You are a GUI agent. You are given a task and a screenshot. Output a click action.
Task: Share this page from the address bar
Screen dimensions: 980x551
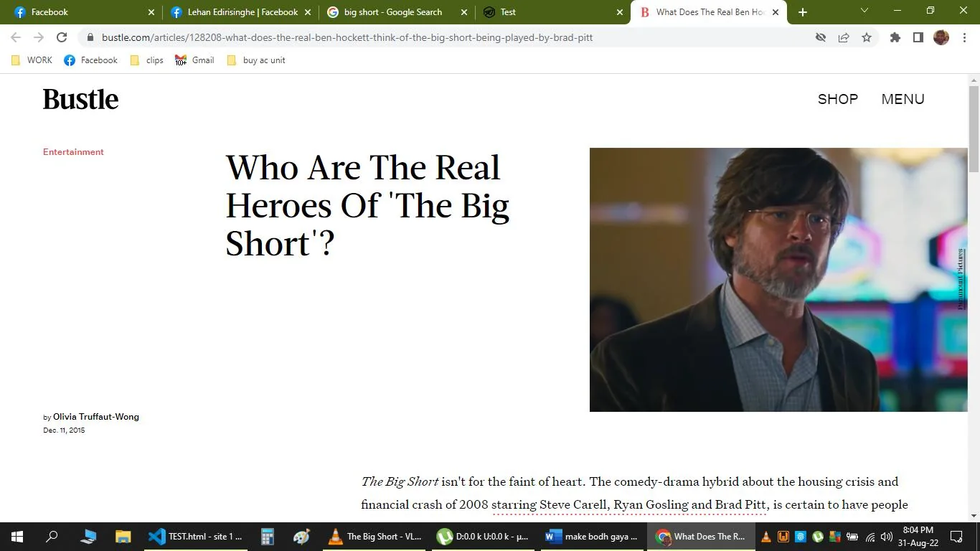(844, 37)
